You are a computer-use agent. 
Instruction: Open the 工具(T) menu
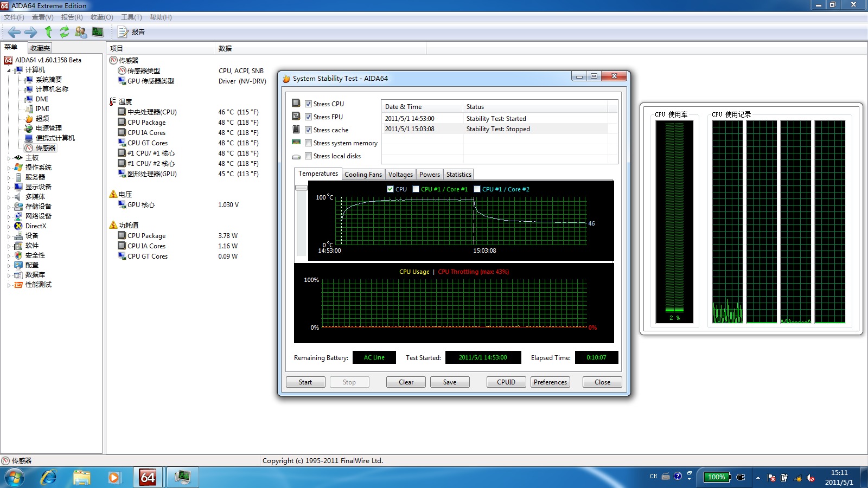point(131,17)
